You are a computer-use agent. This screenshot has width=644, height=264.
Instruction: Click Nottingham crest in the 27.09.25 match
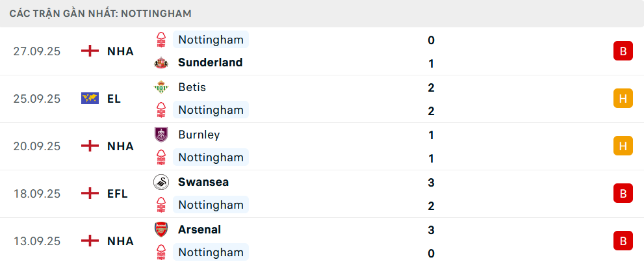click(x=161, y=40)
